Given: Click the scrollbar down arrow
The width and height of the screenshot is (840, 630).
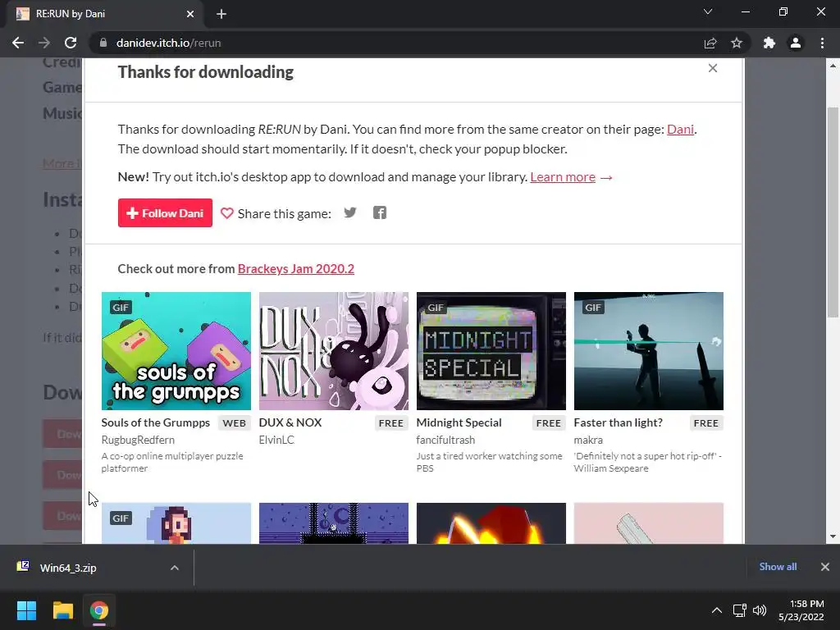Looking at the screenshot, I should coord(833,536).
